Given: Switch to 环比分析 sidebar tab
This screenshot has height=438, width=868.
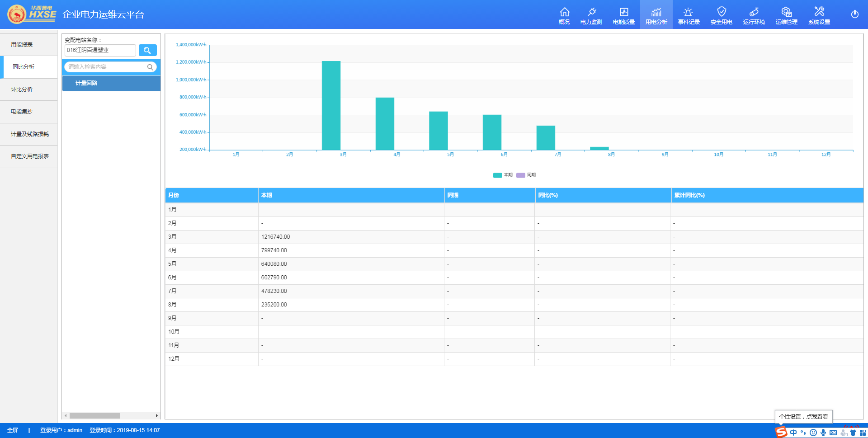Looking at the screenshot, I should coord(22,89).
